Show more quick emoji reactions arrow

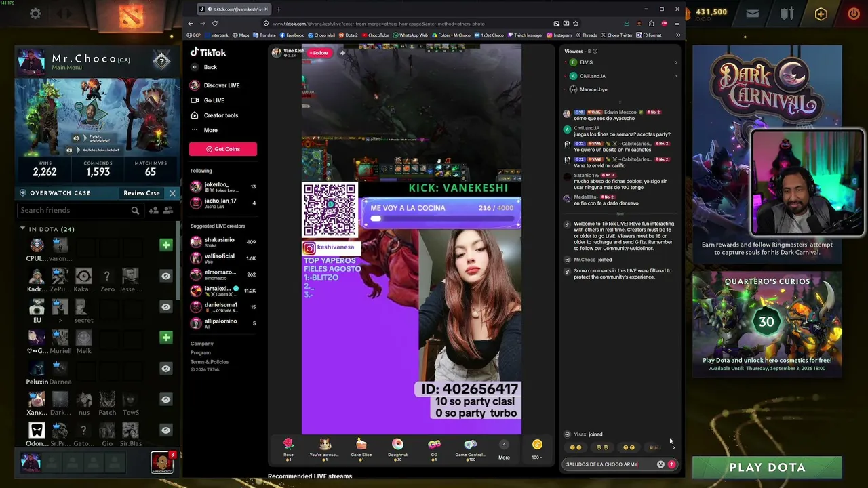coord(673,447)
